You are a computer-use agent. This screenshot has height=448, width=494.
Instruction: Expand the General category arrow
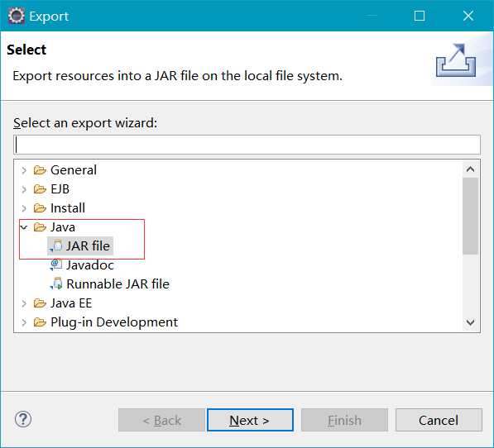[24, 170]
